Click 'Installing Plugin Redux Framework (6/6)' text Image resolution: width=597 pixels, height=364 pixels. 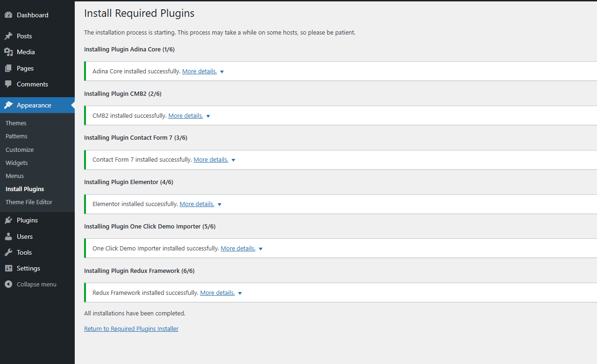coord(139,271)
